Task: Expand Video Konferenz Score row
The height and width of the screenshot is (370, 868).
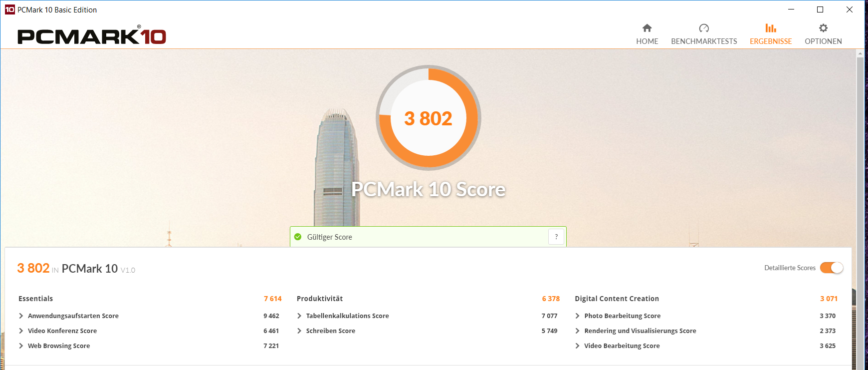Action: click(x=21, y=331)
